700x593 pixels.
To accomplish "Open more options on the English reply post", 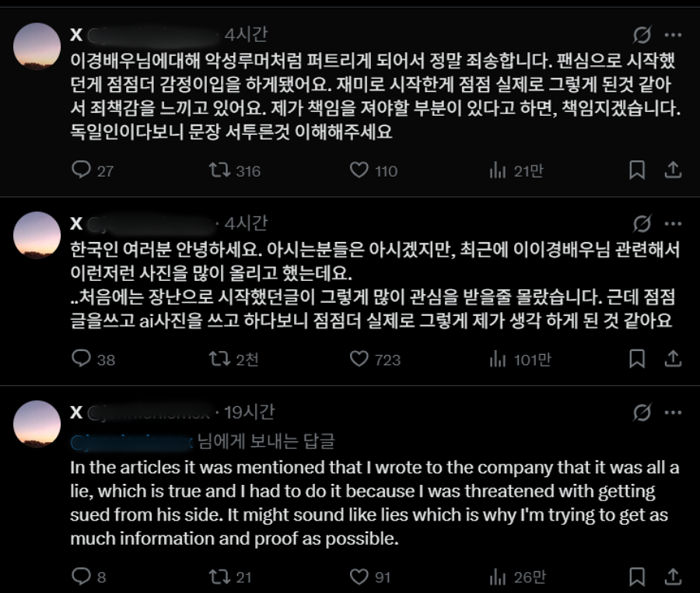I will 673,412.
